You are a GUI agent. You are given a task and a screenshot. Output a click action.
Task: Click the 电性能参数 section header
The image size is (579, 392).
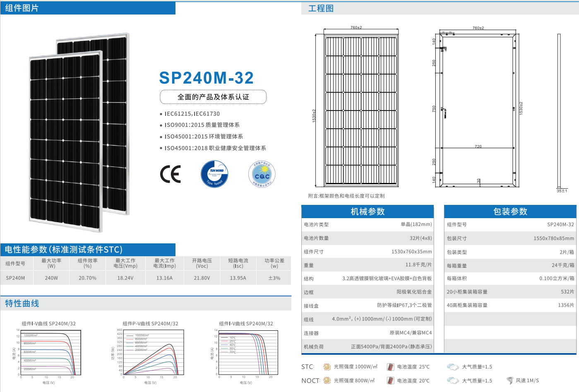pos(63,250)
